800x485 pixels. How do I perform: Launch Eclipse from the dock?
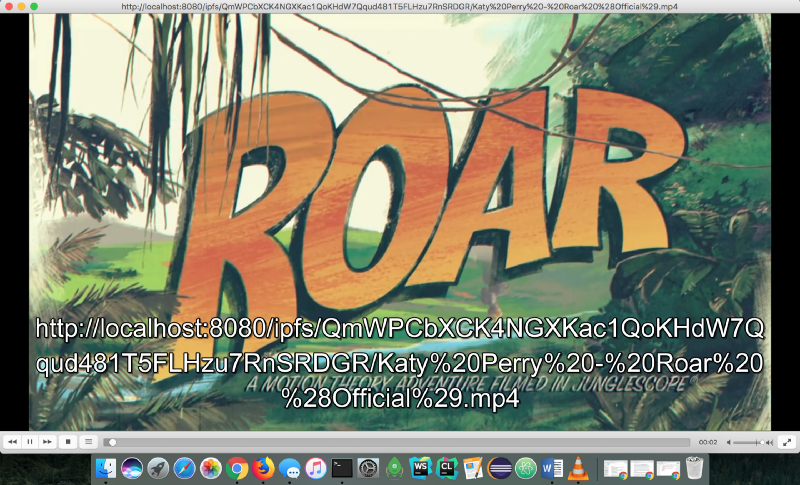pyautogui.click(x=499, y=468)
